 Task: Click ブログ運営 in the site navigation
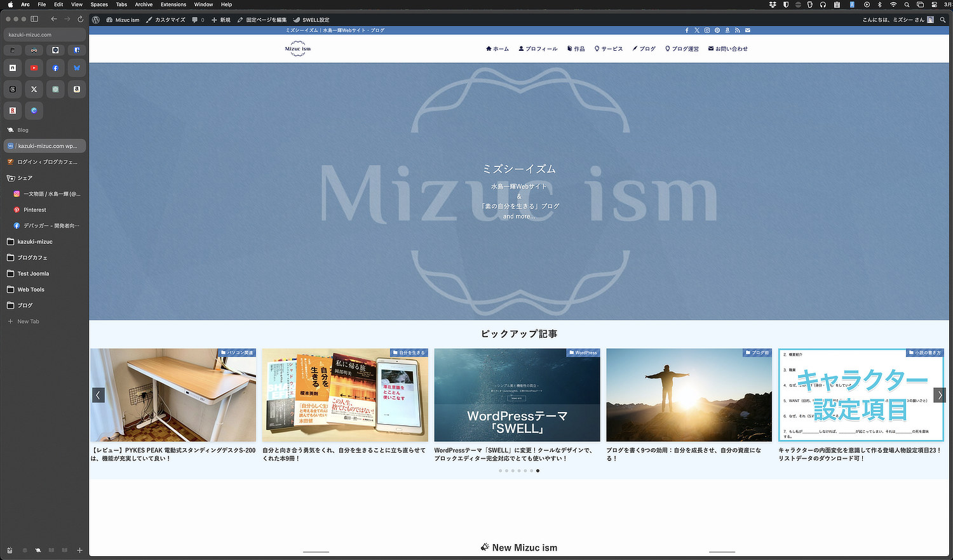point(682,49)
